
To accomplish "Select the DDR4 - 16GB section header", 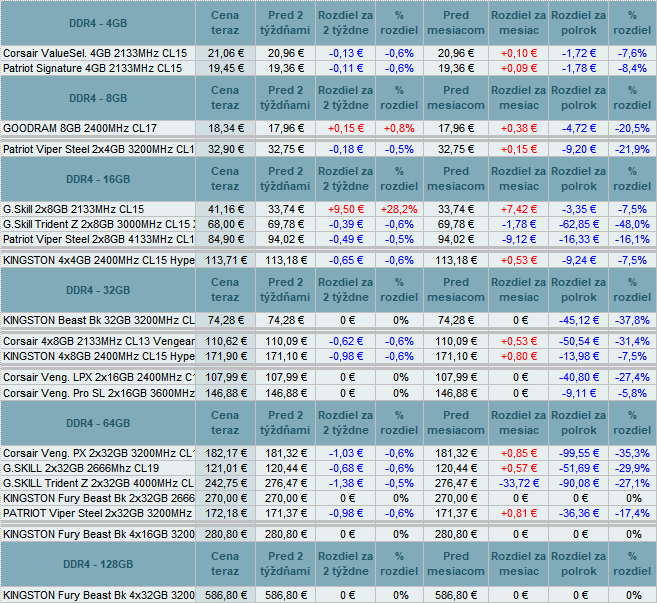I will click(x=98, y=179).
